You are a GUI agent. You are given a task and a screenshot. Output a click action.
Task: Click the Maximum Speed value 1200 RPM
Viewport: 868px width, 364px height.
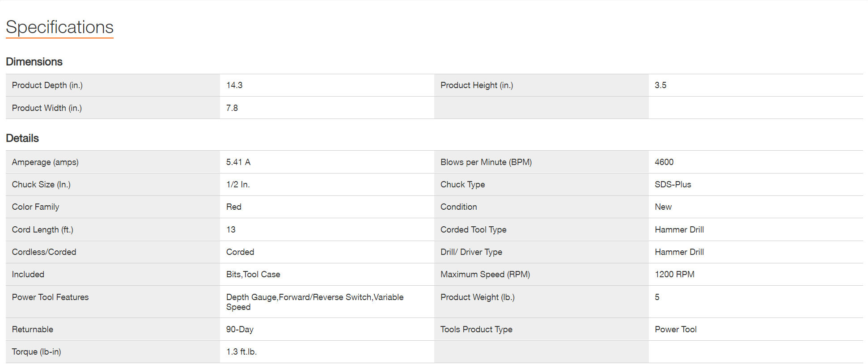click(674, 274)
